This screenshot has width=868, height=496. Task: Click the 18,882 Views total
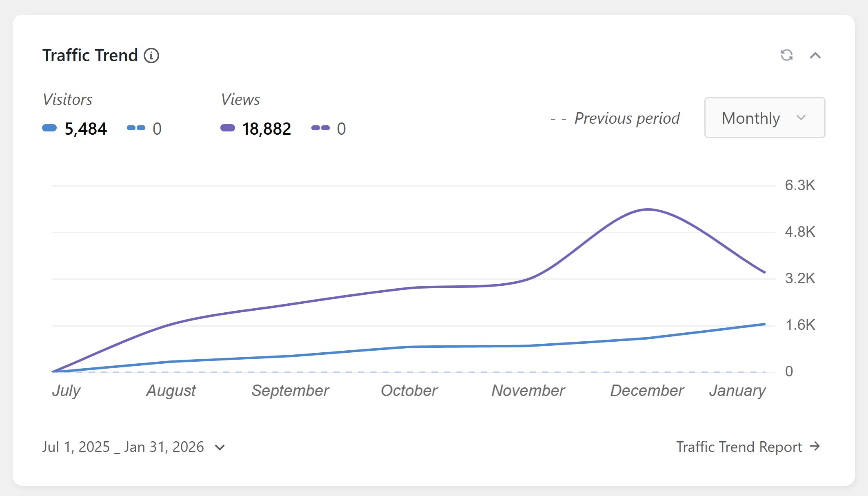266,129
